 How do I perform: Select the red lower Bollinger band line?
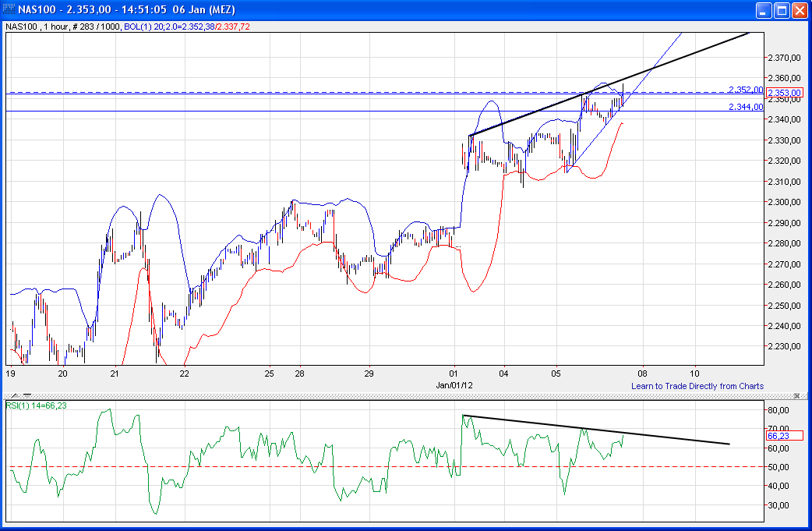click(273, 269)
